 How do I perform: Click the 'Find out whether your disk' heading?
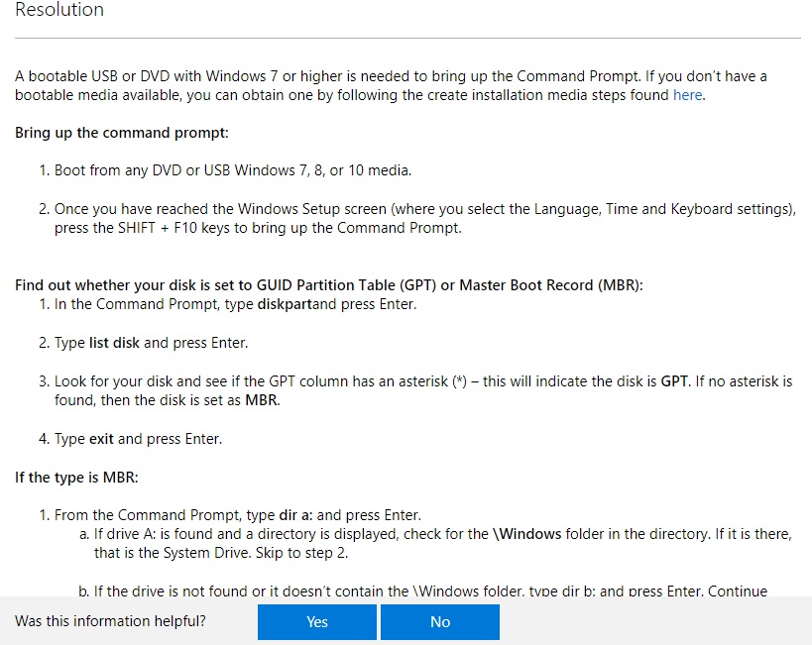tap(329, 285)
